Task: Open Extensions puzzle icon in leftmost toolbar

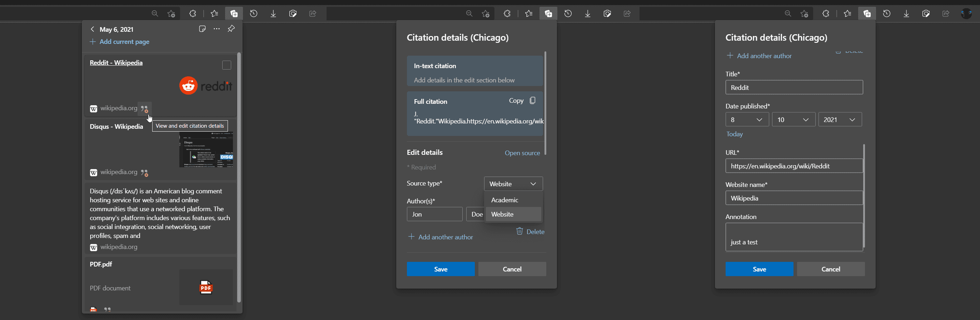Action: pyautogui.click(x=193, y=14)
